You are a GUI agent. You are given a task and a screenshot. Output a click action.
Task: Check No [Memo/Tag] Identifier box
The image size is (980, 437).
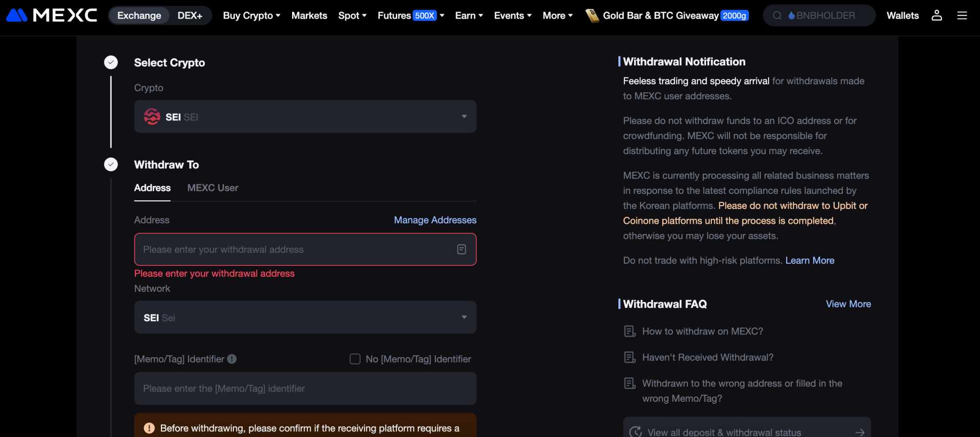(355, 359)
